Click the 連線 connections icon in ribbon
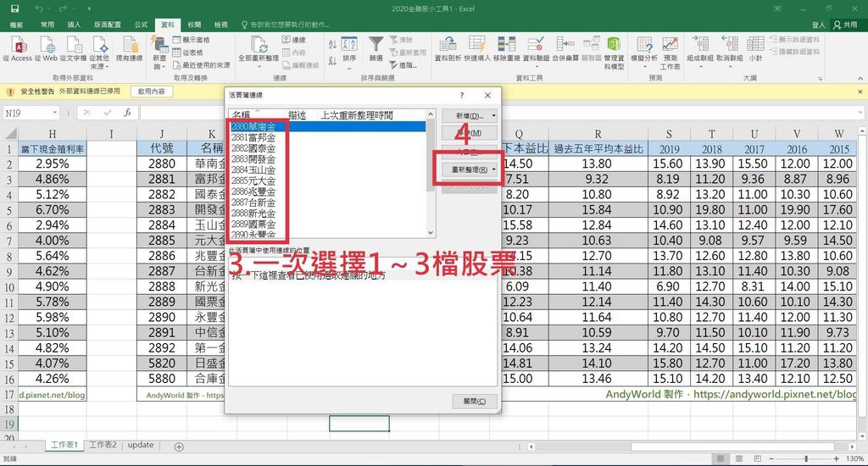 point(286,40)
